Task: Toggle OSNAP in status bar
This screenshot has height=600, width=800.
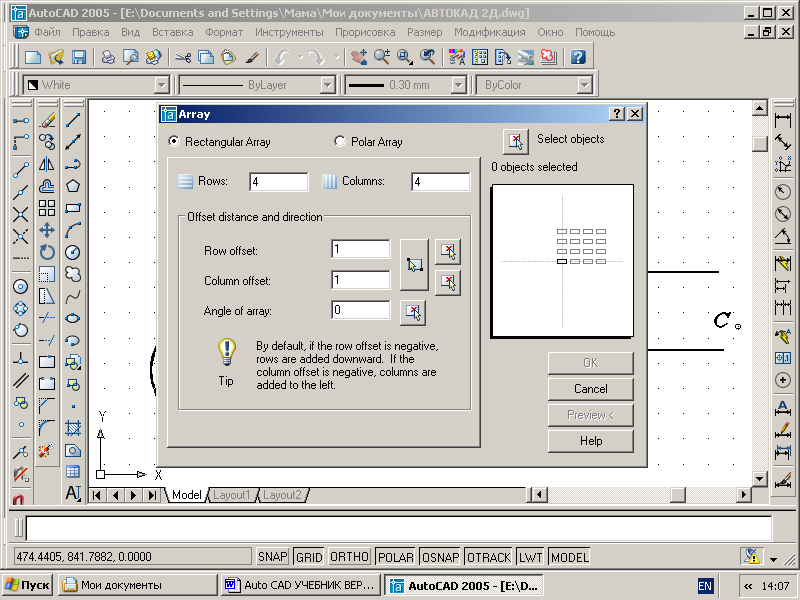Action: (x=440, y=557)
